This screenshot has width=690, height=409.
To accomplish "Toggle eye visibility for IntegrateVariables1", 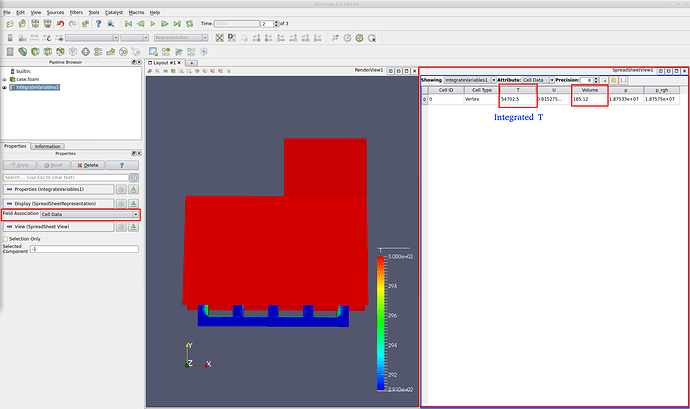I will pyautogui.click(x=5, y=87).
